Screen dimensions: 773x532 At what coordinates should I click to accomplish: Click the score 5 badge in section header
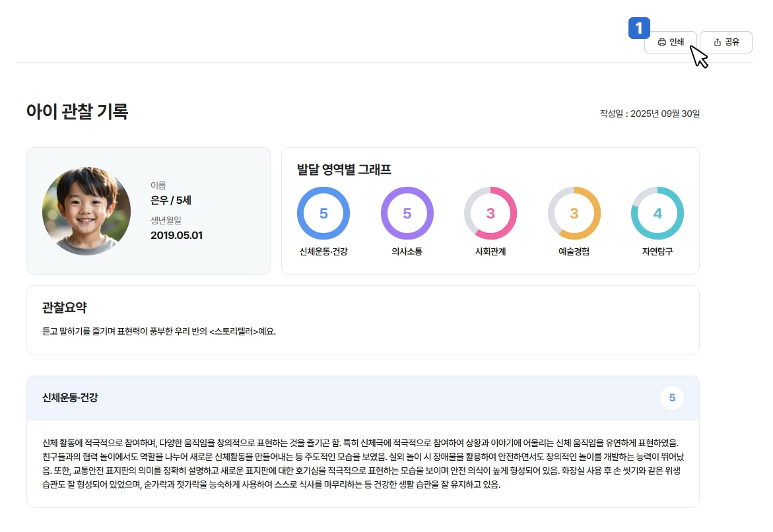pyautogui.click(x=672, y=398)
